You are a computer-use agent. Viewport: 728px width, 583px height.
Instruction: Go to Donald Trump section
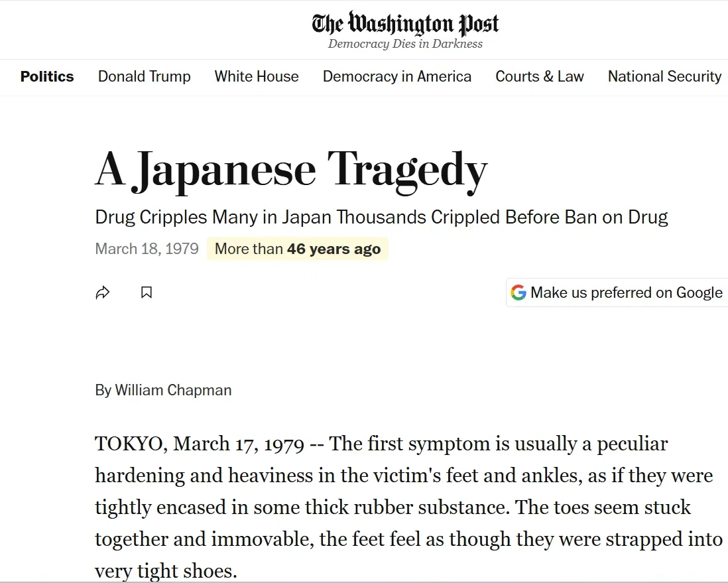[x=145, y=76]
